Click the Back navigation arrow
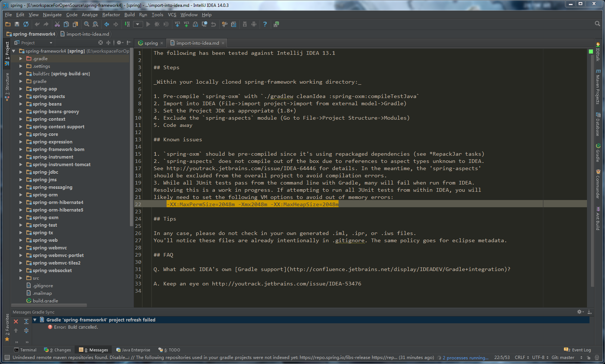 pyautogui.click(x=107, y=24)
